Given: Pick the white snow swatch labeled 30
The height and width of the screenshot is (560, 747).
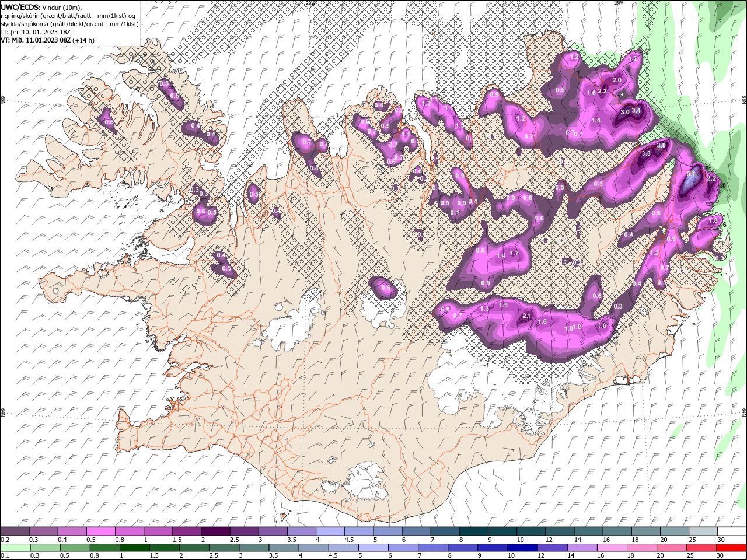Looking at the screenshot, I should coord(732,531).
